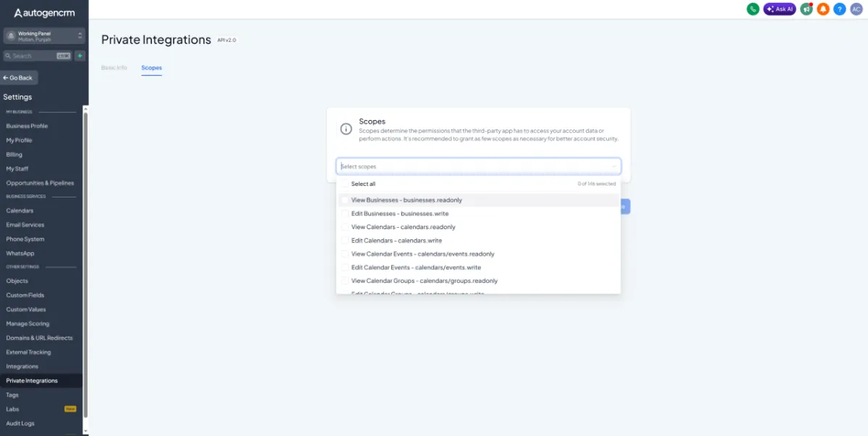Viewport: 868px width, 436px height.
Task: Check View Calendar Events scope checkbox
Action: pos(344,254)
